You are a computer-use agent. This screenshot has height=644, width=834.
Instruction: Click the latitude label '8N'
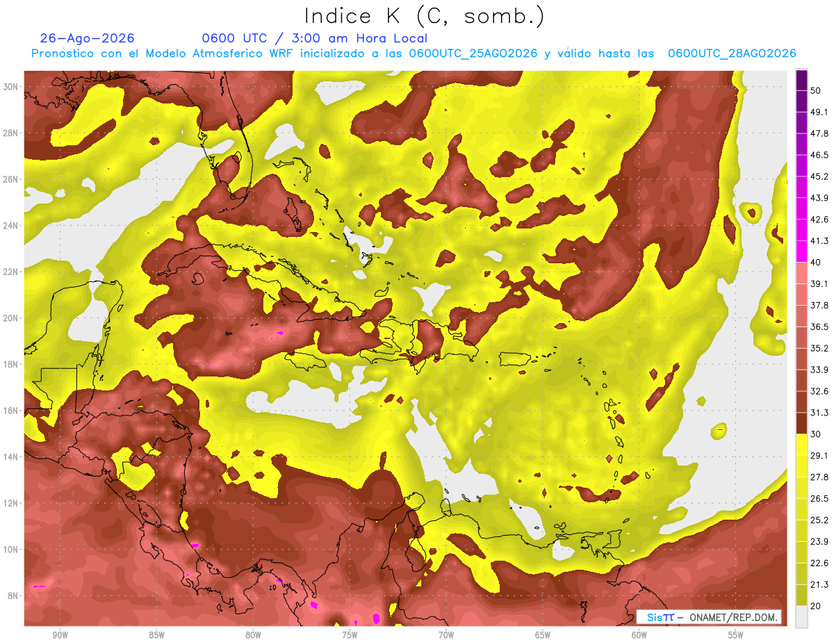click(x=13, y=596)
